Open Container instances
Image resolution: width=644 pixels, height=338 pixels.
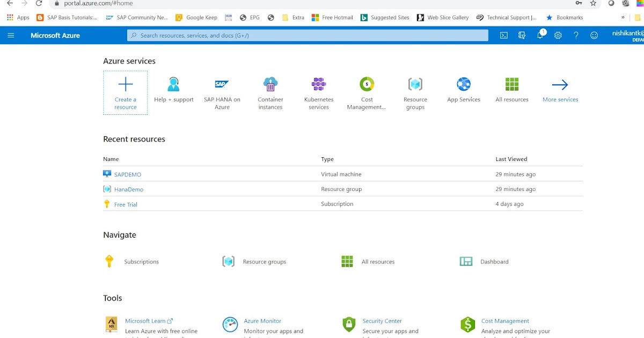[270, 84]
